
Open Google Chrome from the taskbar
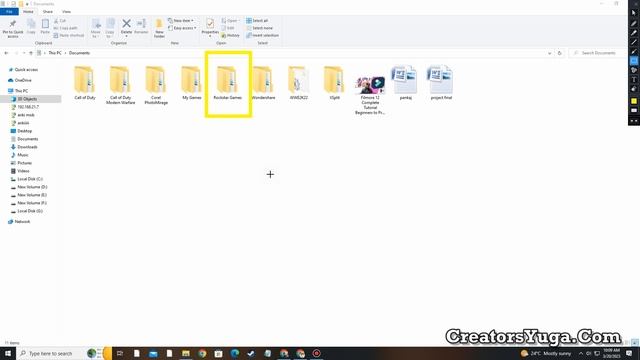(202, 353)
